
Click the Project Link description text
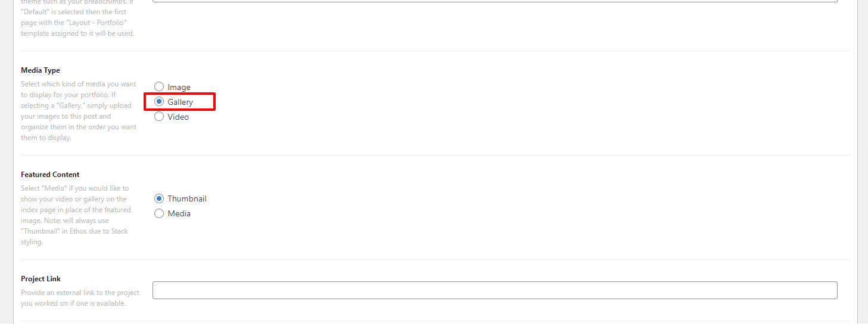(80, 298)
